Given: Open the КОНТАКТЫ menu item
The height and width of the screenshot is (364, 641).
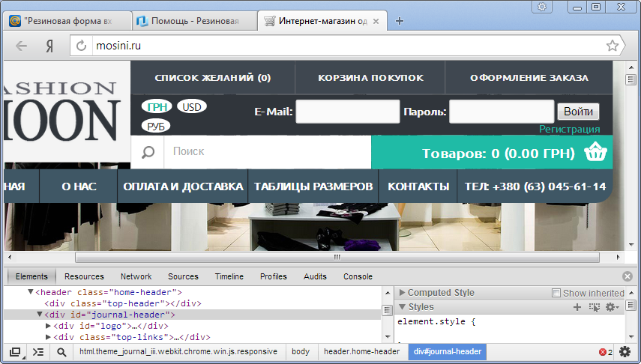Looking at the screenshot, I should click(x=418, y=186).
